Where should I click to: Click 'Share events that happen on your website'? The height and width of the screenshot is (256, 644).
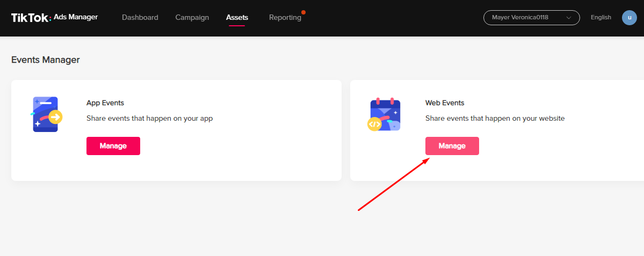click(495, 119)
